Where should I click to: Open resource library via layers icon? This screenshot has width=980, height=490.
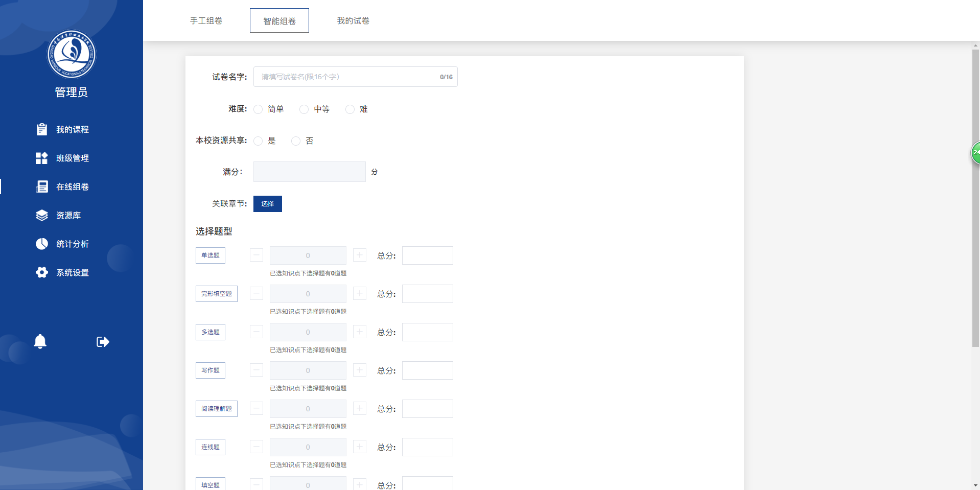(42, 215)
